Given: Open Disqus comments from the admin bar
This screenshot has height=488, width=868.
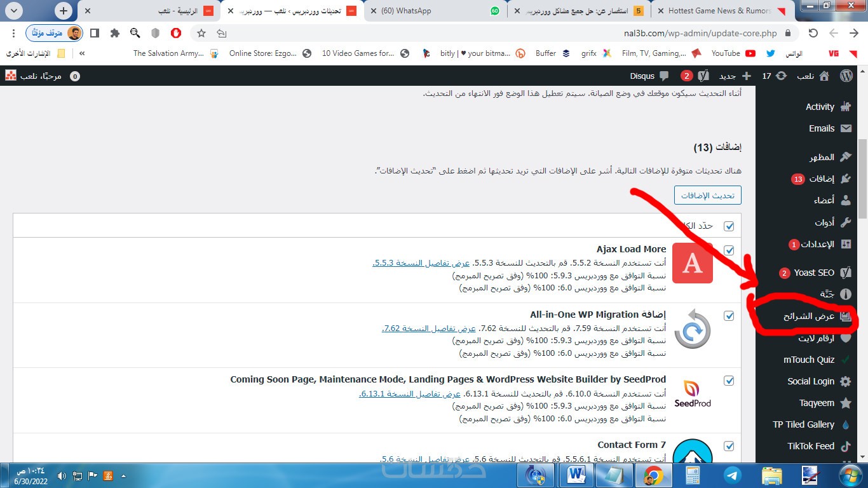Looking at the screenshot, I should tap(649, 76).
